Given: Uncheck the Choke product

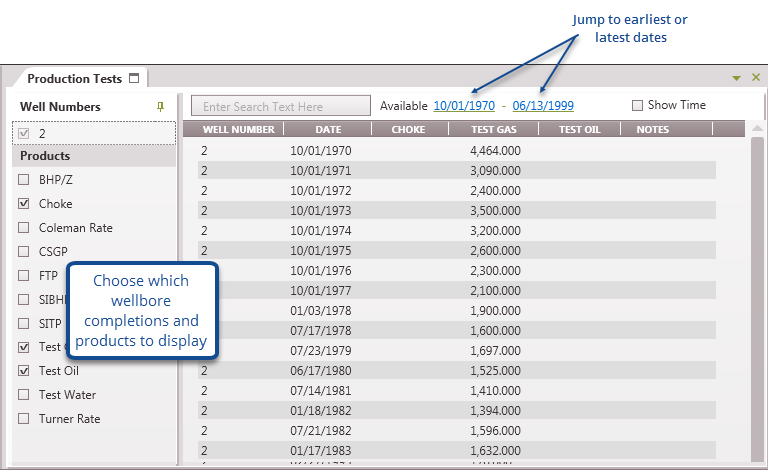Looking at the screenshot, I should [x=23, y=204].
